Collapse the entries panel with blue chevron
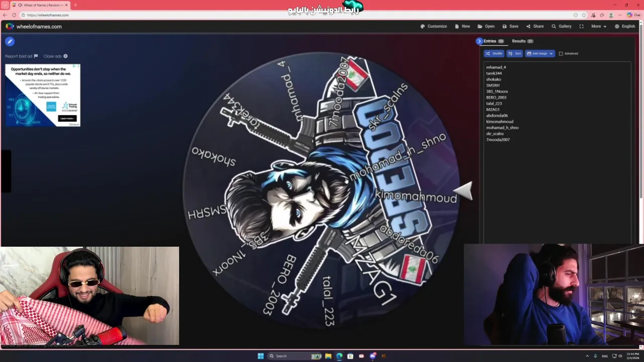 click(479, 41)
